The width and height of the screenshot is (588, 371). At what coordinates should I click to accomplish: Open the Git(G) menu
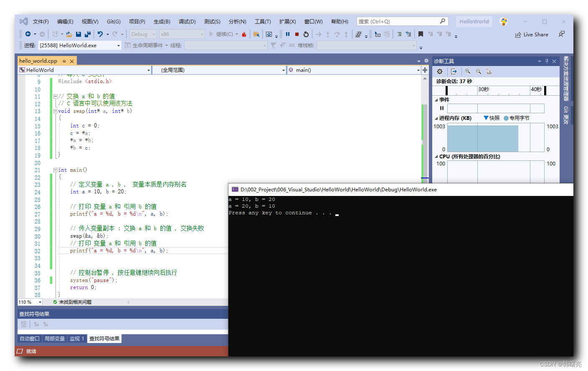click(114, 21)
